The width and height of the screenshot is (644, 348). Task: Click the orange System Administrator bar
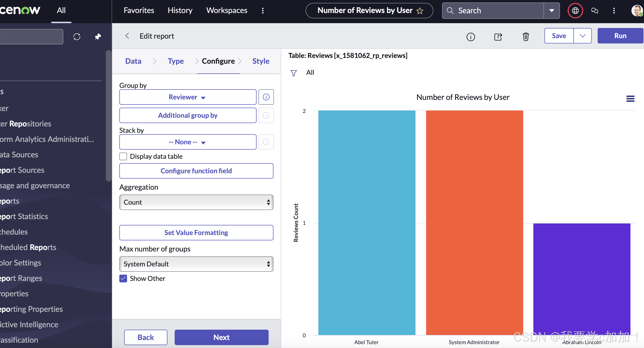[x=474, y=222]
